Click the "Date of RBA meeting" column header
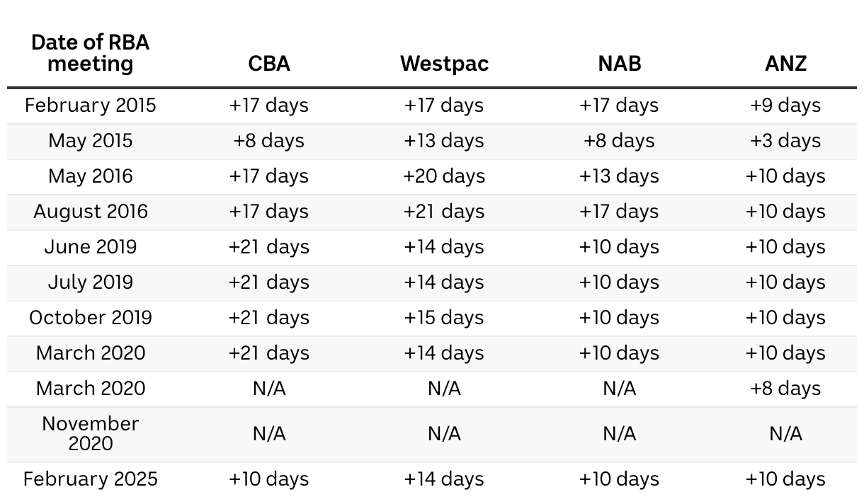This screenshot has width=864, height=504. coord(91,53)
